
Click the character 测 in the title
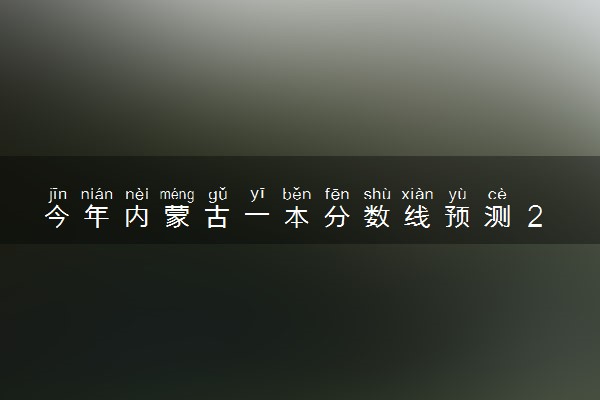point(497,217)
